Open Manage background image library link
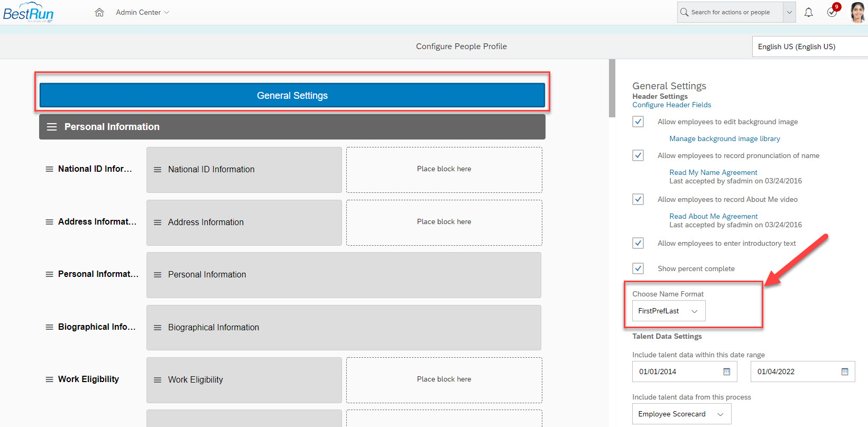The image size is (868, 427). click(x=724, y=138)
